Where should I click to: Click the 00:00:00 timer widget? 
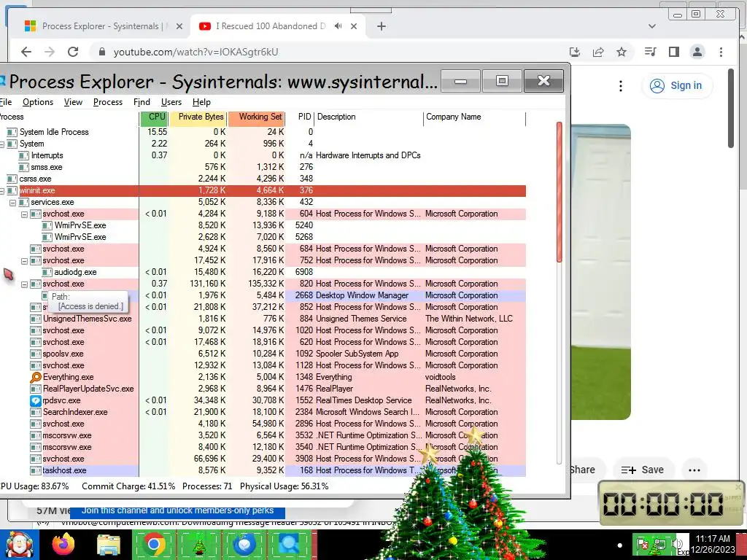[x=671, y=503]
